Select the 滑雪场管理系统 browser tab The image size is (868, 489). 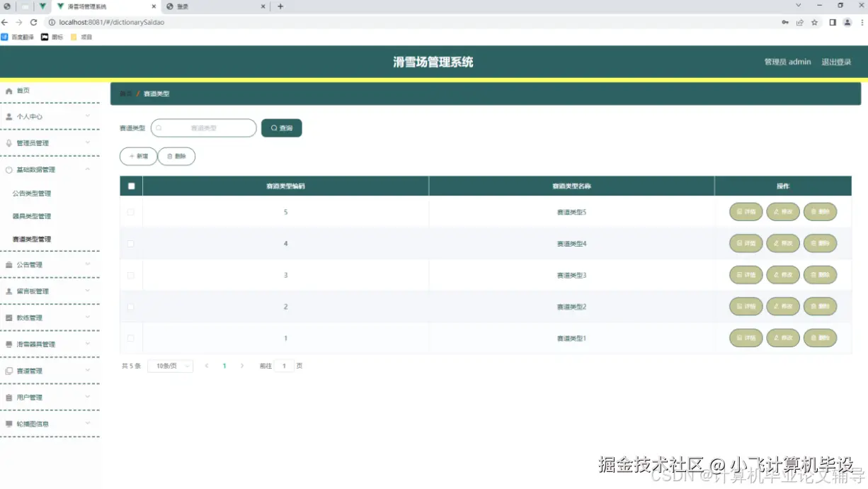click(106, 6)
